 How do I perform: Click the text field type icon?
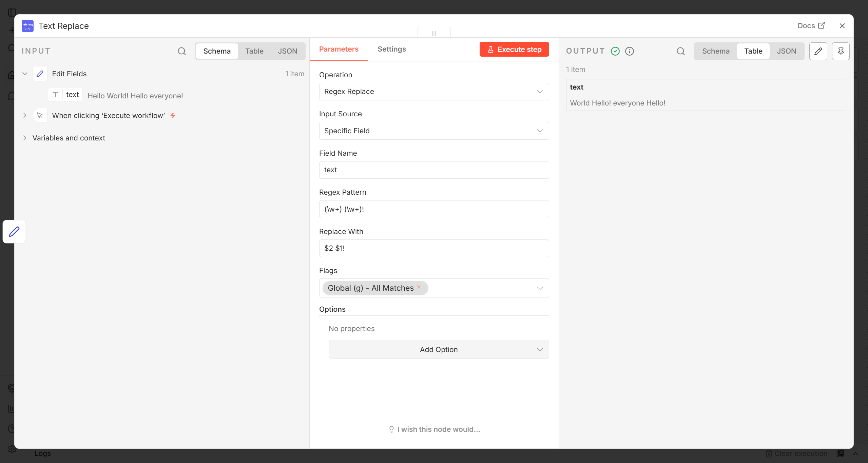click(x=55, y=95)
